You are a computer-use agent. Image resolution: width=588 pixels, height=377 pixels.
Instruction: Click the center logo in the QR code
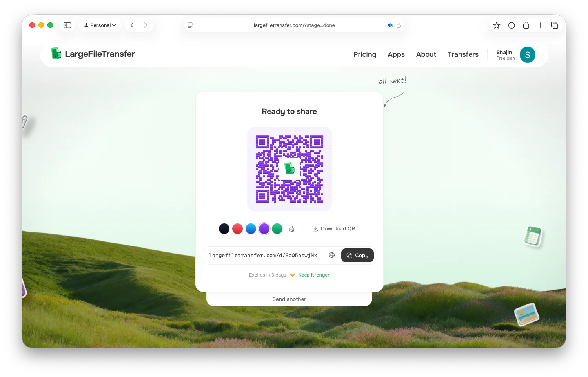click(x=289, y=169)
